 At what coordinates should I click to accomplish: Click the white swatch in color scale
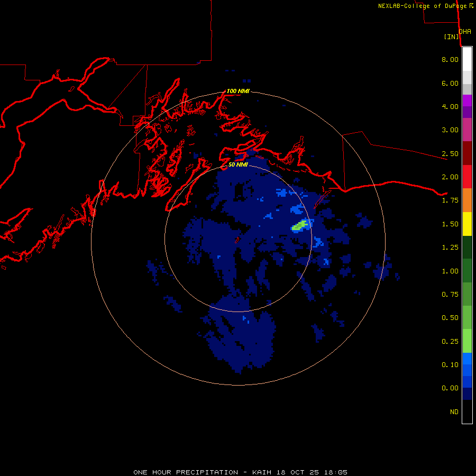[467, 59]
